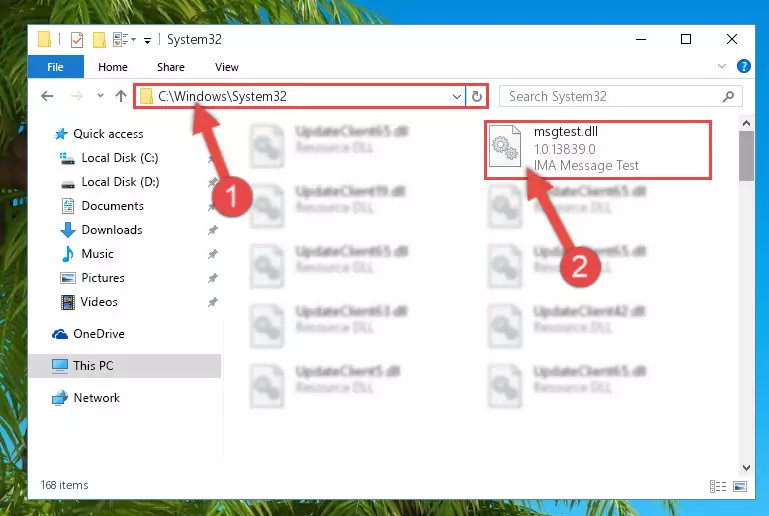Refresh the System32 folder view

point(477,96)
